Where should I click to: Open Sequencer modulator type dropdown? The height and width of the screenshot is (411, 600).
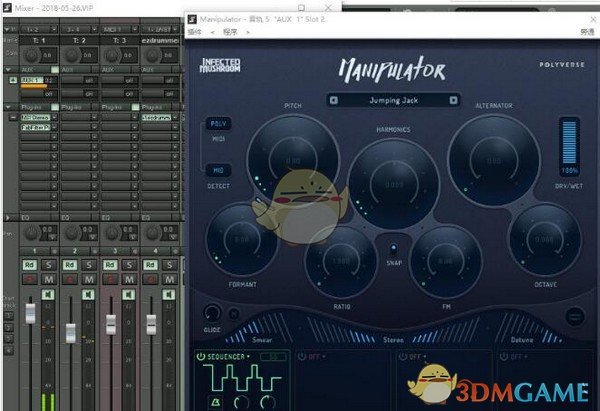pyautogui.click(x=228, y=357)
